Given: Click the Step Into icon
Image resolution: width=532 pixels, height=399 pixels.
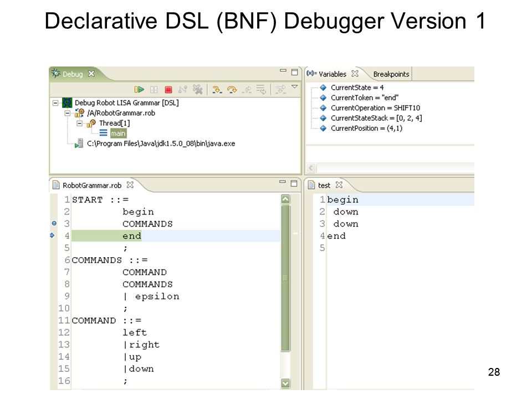Looking at the screenshot, I should pyautogui.click(x=217, y=90).
